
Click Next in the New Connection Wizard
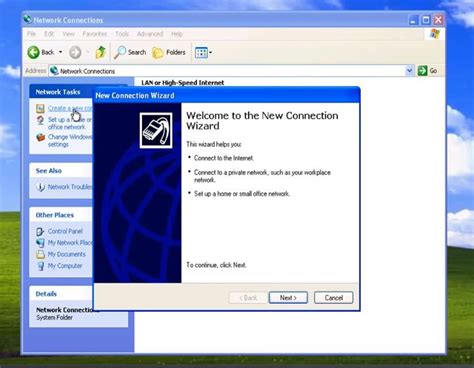pyautogui.click(x=288, y=298)
